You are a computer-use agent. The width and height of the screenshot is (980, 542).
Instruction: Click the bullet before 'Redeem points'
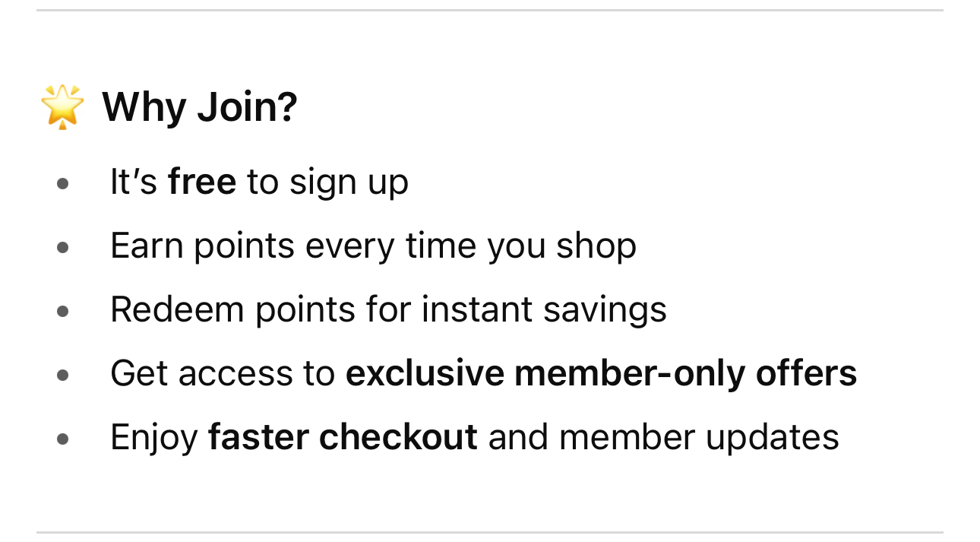point(63,311)
